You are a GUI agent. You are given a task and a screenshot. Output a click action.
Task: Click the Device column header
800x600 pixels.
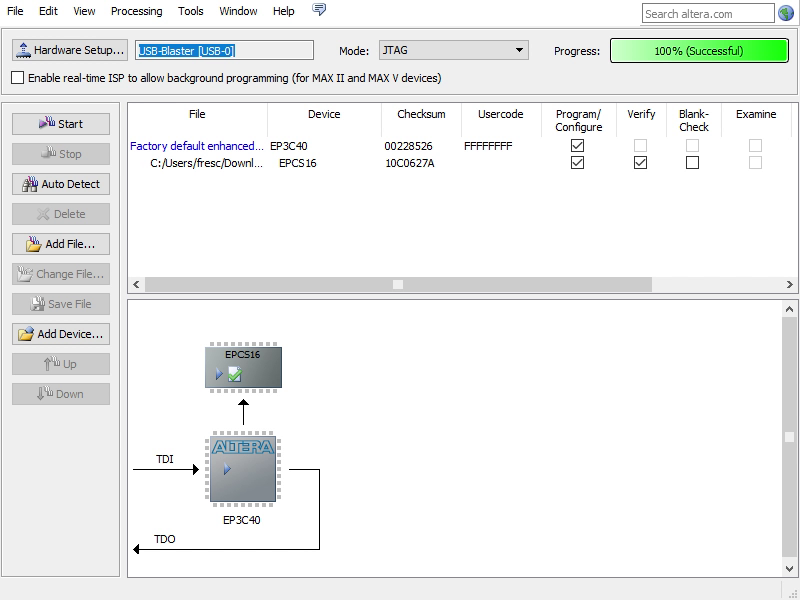coord(324,114)
